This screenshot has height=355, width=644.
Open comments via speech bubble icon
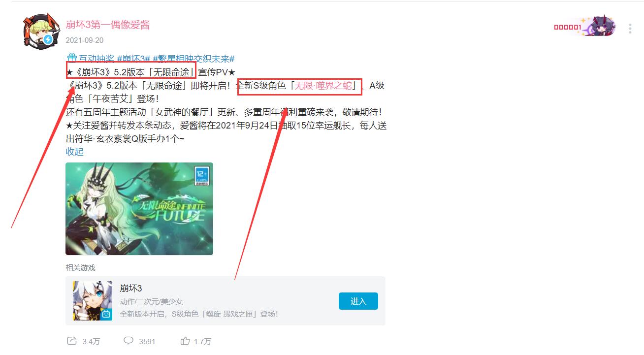pyautogui.click(x=129, y=341)
